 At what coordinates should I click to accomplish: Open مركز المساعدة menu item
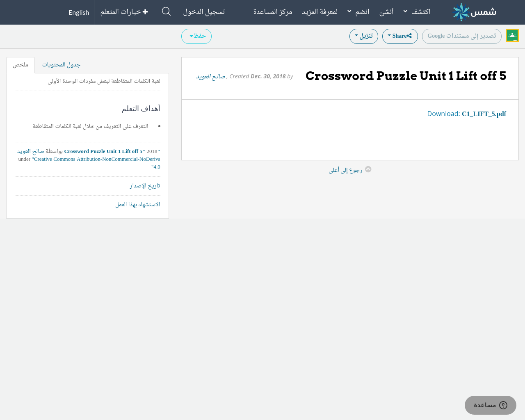pyautogui.click(x=272, y=11)
